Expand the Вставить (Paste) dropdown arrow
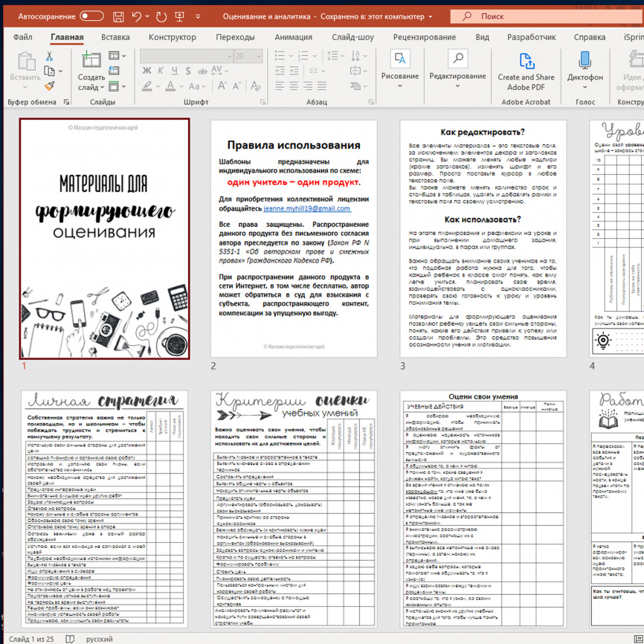644x644 pixels. click(x=25, y=86)
